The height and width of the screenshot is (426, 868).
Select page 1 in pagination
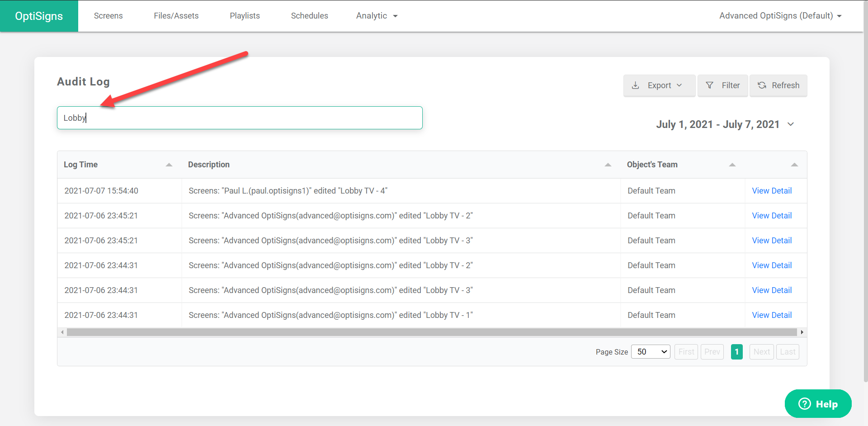tap(736, 352)
